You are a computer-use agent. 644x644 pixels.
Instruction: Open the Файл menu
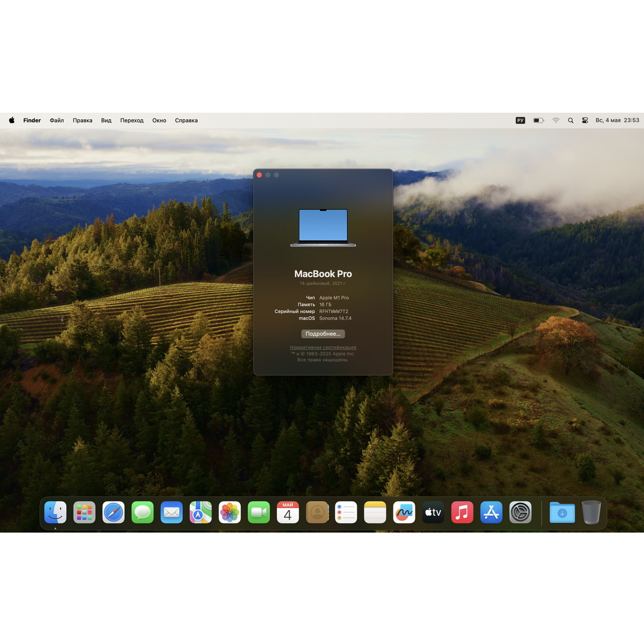[x=57, y=120]
